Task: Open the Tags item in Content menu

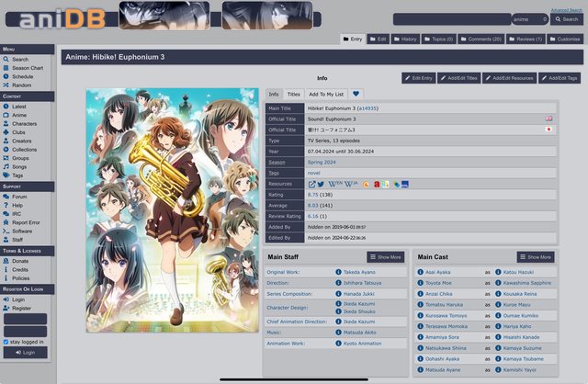Action: [x=17, y=175]
